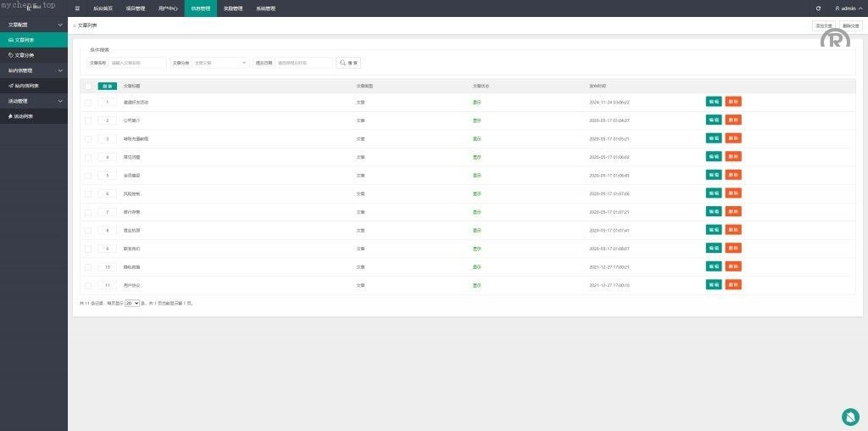This screenshot has width=868, height=431.
Task: Collapse the 文章配置 sidebar group
Action: click(x=34, y=25)
